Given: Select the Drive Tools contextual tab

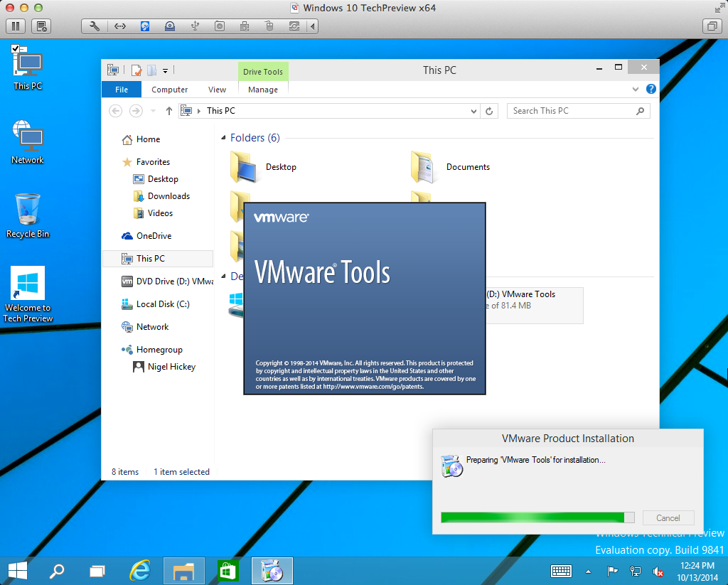Looking at the screenshot, I should pos(263,72).
